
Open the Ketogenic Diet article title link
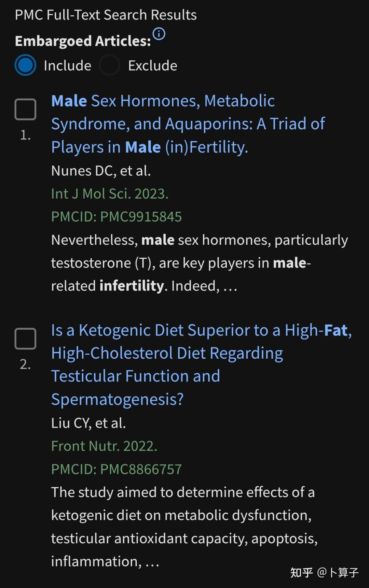pyautogui.click(x=202, y=365)
